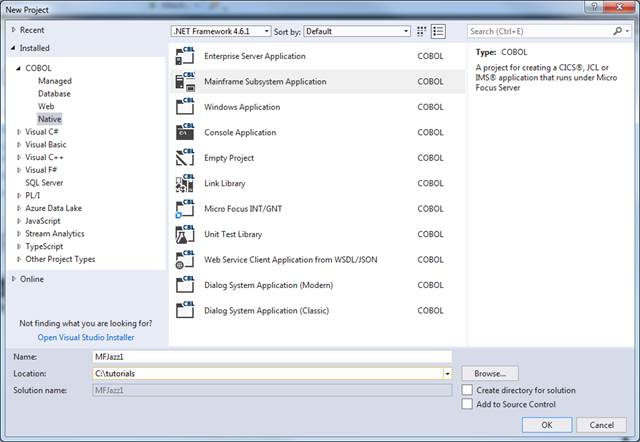Click the Web Service Client Application icon
The height and width of the screenshot is (442, 640).
click(185, 260)
